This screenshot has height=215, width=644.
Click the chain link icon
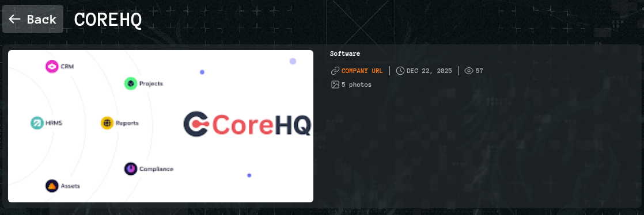click(335, 71)
